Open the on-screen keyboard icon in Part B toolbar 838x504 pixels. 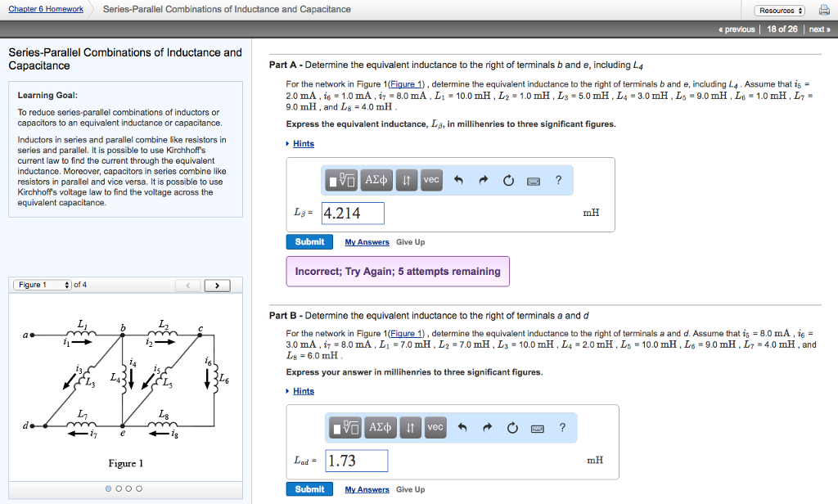tap(538, 427)
